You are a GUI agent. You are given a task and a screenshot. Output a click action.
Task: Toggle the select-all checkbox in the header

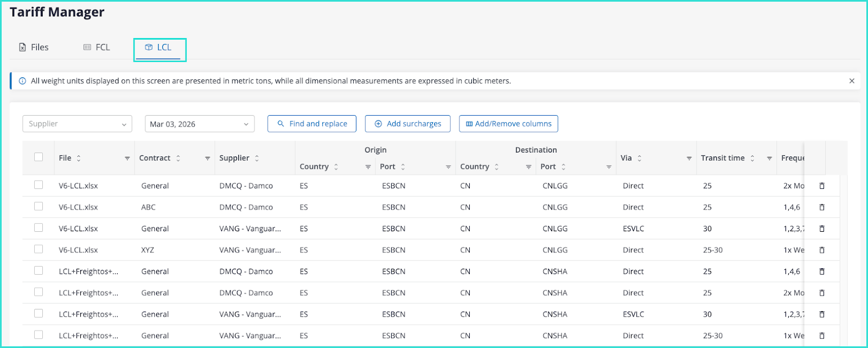(x=39, y=157)
